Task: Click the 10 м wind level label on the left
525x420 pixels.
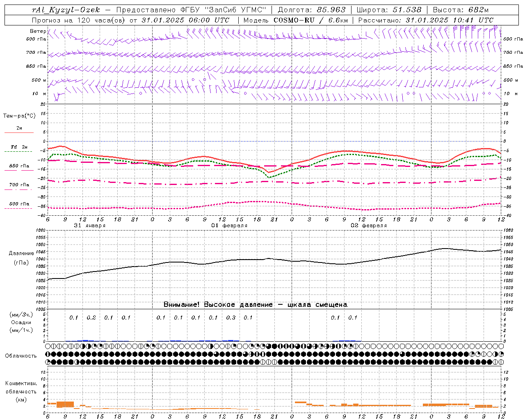Action: click(x=39, y=94)
